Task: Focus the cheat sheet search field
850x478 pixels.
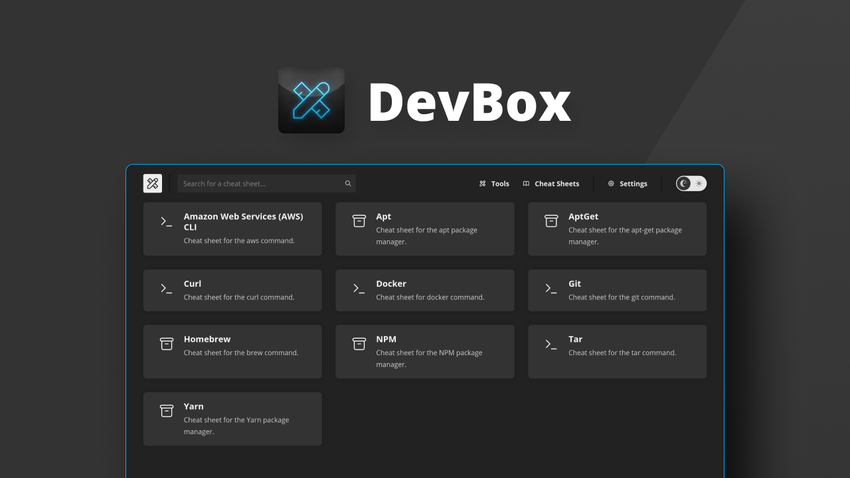Action: pyautogui.click(x=266, y=183)
